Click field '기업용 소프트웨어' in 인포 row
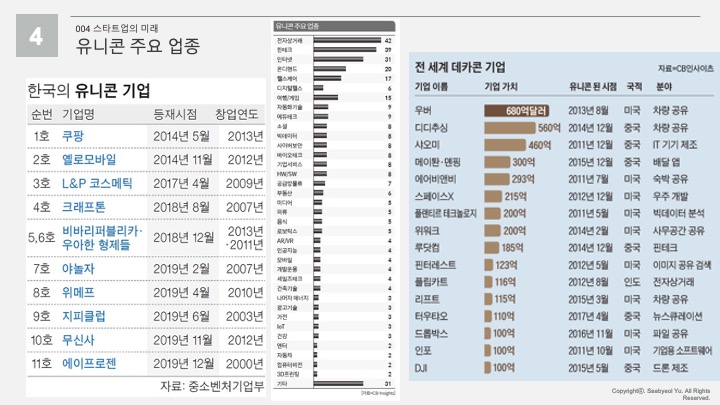This screenshot has width=720, height=405. [682, 351]
